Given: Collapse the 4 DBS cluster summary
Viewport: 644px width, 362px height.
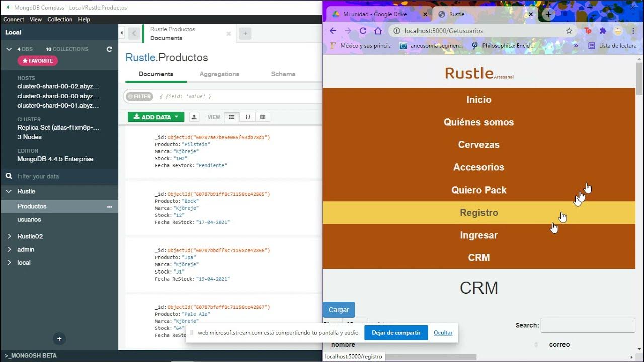Looking at the screenshot, I should tap(9, 49).
